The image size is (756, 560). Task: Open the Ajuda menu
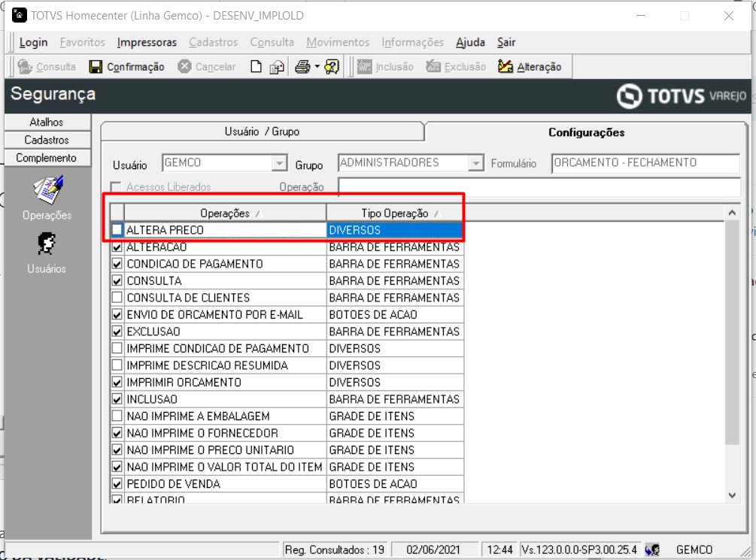[470, 42]
